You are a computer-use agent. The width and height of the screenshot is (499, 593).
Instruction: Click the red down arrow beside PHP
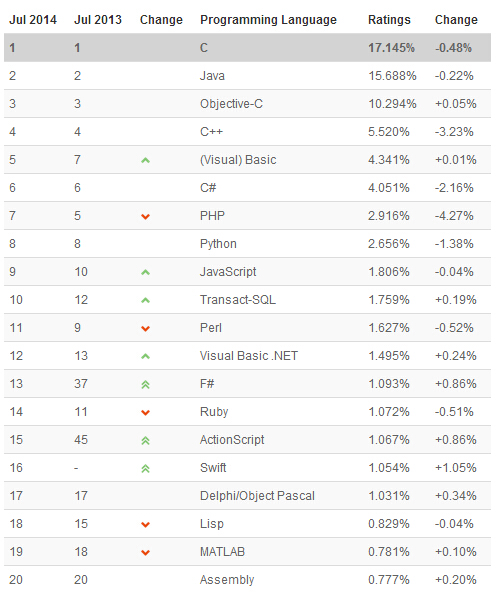(145, 216)
